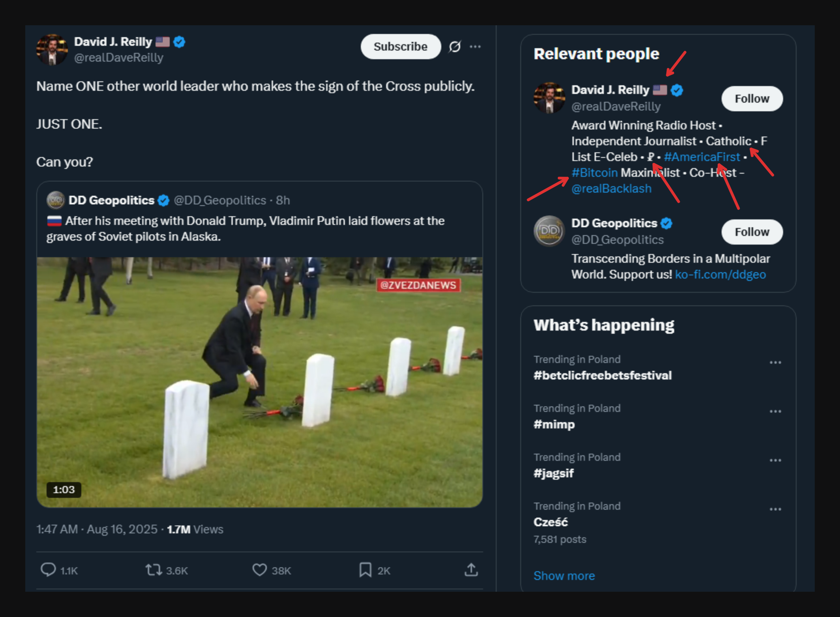Open the ko-fi.com/ddgeo link
This screenshot has height=617, width=840.
tap(720, 275)
